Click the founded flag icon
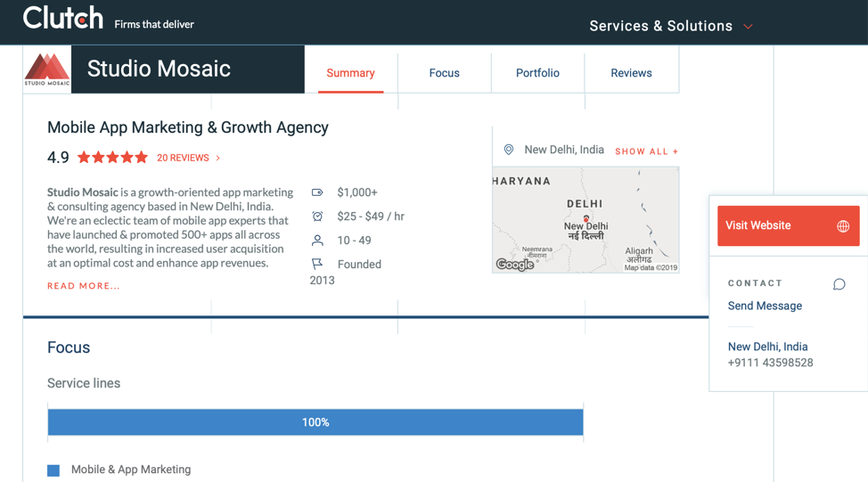868x482 pixels. (317, 264)
